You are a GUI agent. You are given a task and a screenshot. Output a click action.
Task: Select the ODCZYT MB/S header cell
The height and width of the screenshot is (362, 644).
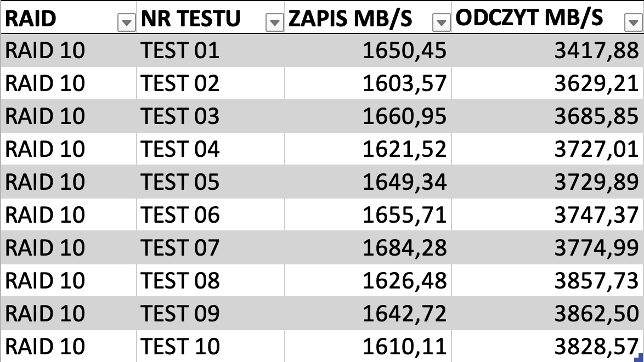point(548,18)
